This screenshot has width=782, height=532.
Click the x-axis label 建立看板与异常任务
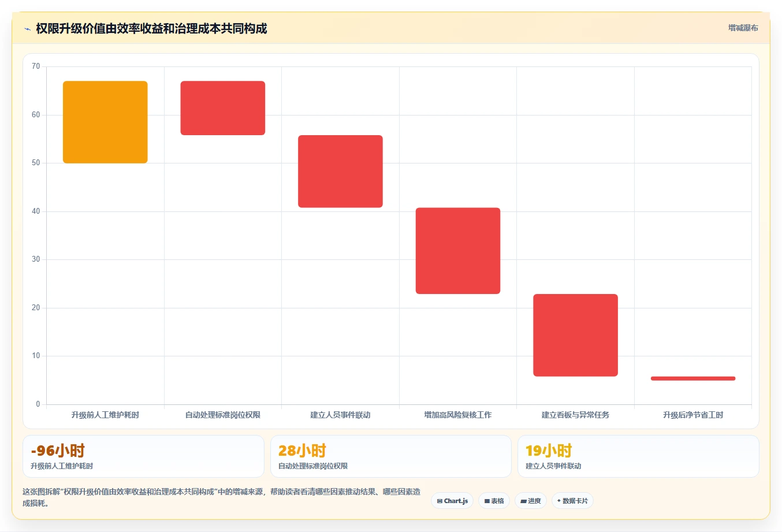pos(575,415)
